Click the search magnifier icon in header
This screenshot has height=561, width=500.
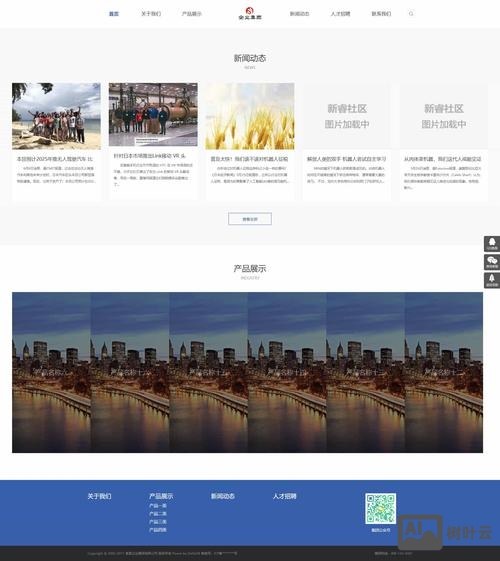[411, 14]
